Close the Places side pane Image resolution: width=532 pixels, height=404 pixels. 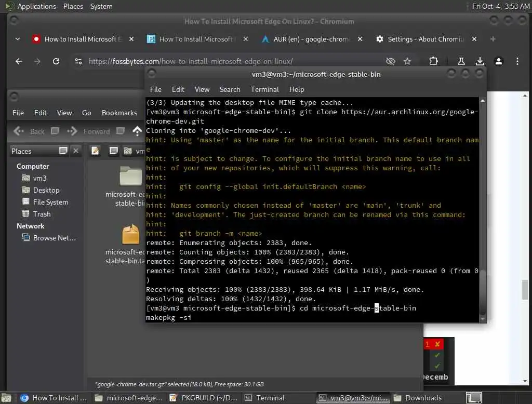click(76, 151)
